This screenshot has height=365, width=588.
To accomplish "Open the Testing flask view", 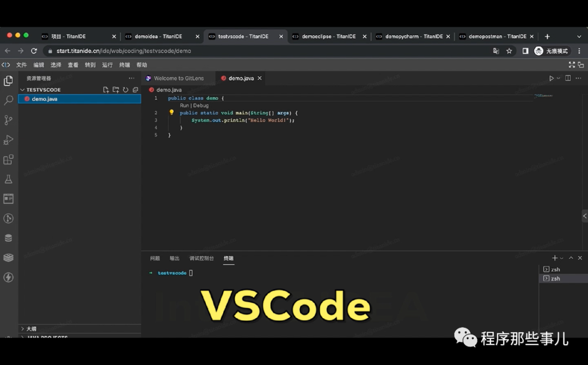I will (x=8, y=179).
